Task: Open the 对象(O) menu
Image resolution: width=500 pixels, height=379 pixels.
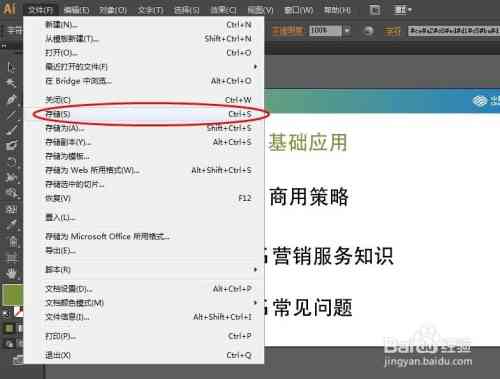Action: [x=113, y=10]
